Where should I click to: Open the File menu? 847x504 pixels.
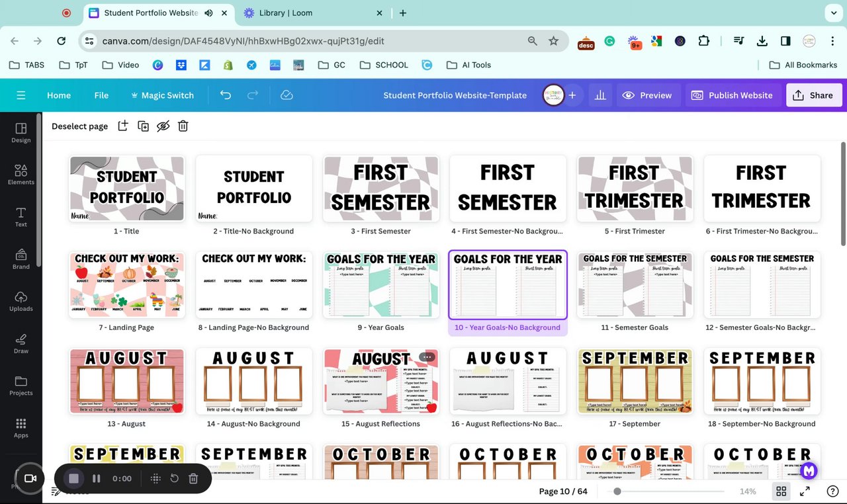pyautogui.click(x=101, y=95)
